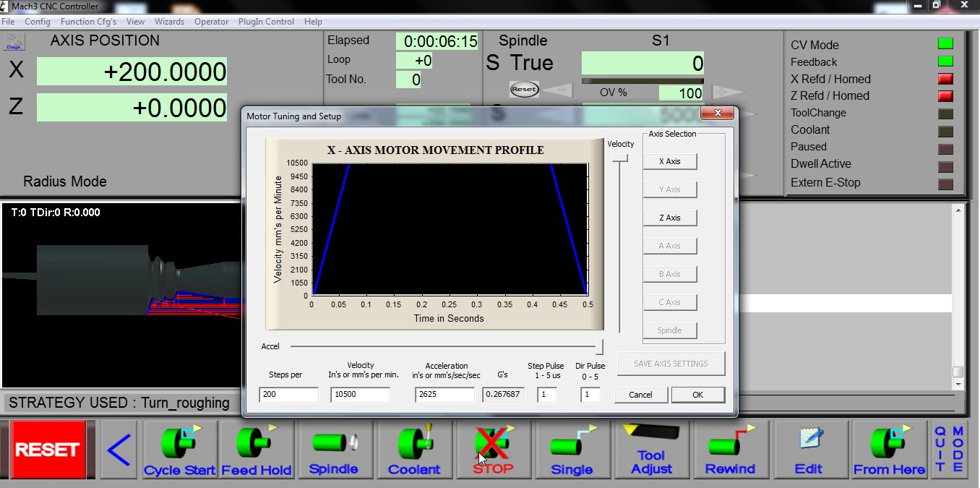
Task: Click the toolpath 3D preview display
Action: (x=121, y=295)
